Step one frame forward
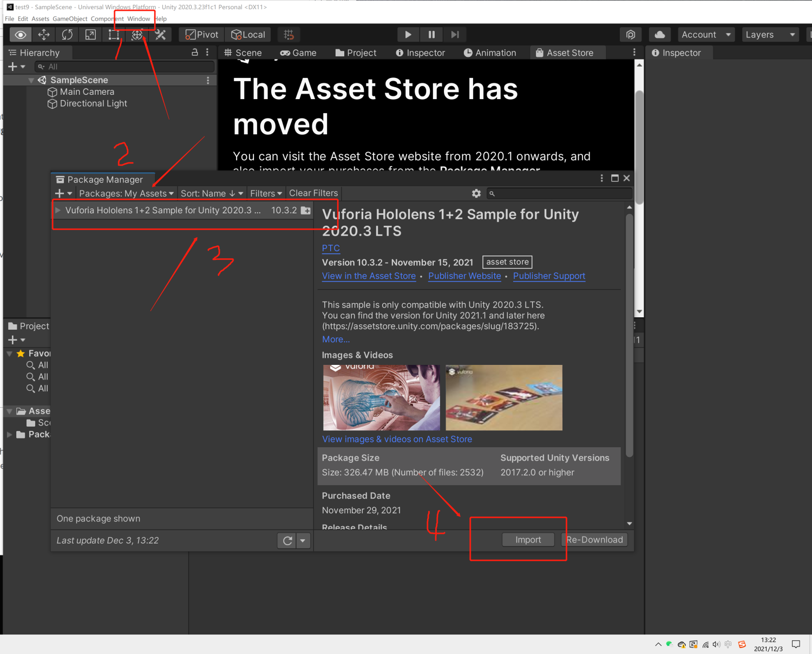The width and height of the screenshot is (812, 654). (455, 35)
